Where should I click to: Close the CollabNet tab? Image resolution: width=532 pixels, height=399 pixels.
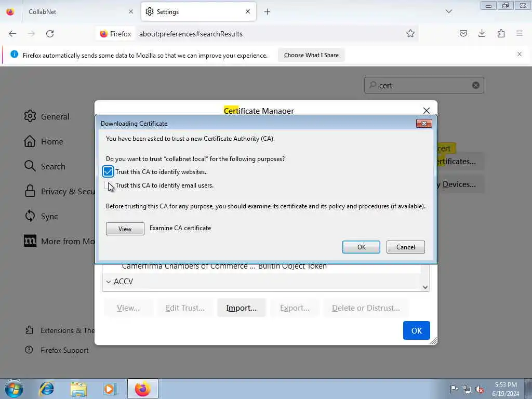click(130, 12)
